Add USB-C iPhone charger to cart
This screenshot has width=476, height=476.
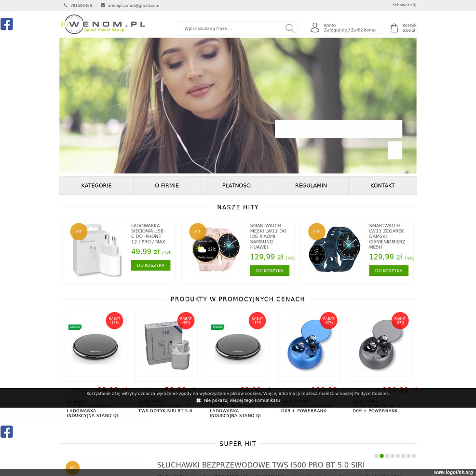(150, 265)
